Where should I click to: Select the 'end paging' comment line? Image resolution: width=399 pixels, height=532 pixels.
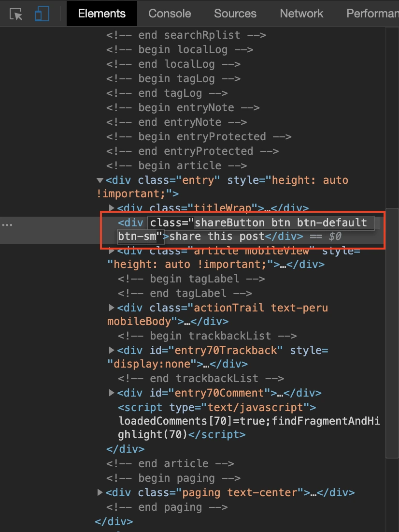[x=167, y=507]
